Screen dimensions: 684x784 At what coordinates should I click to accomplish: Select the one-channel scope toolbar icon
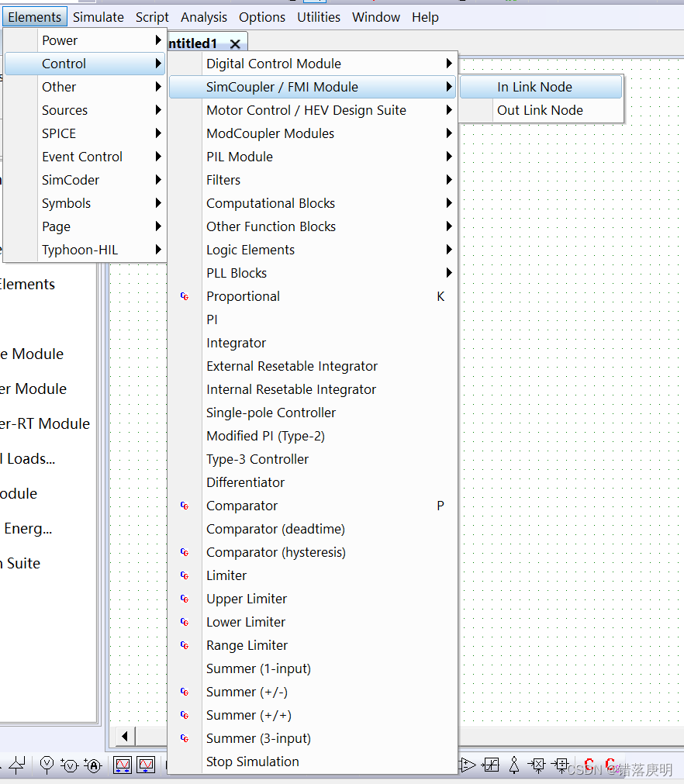(146, 765)
